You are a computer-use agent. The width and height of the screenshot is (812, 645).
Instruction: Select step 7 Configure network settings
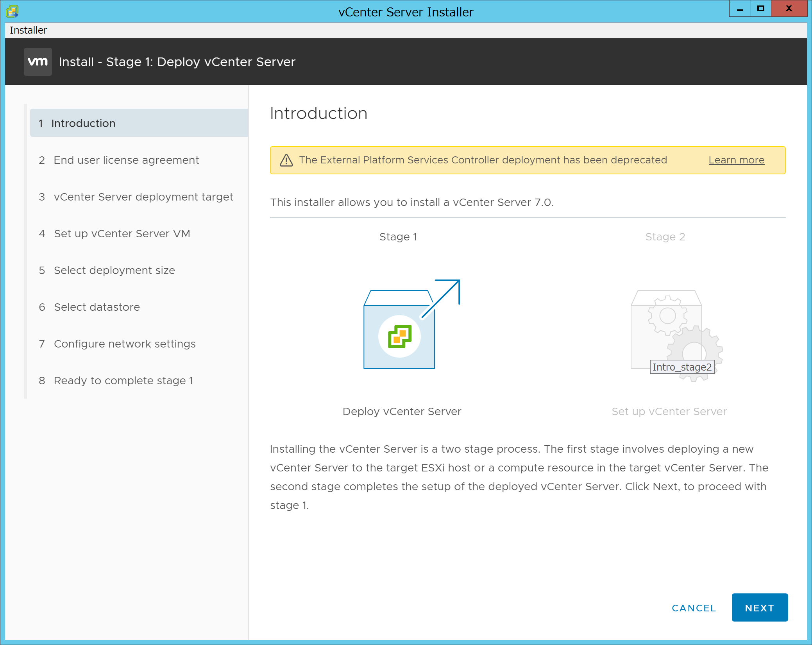click(x=139, y=344)
